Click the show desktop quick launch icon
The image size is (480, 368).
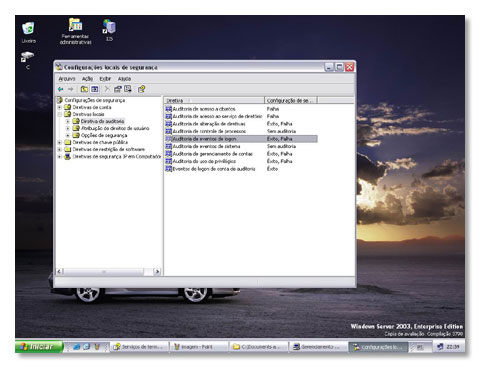tap(87, 347)
